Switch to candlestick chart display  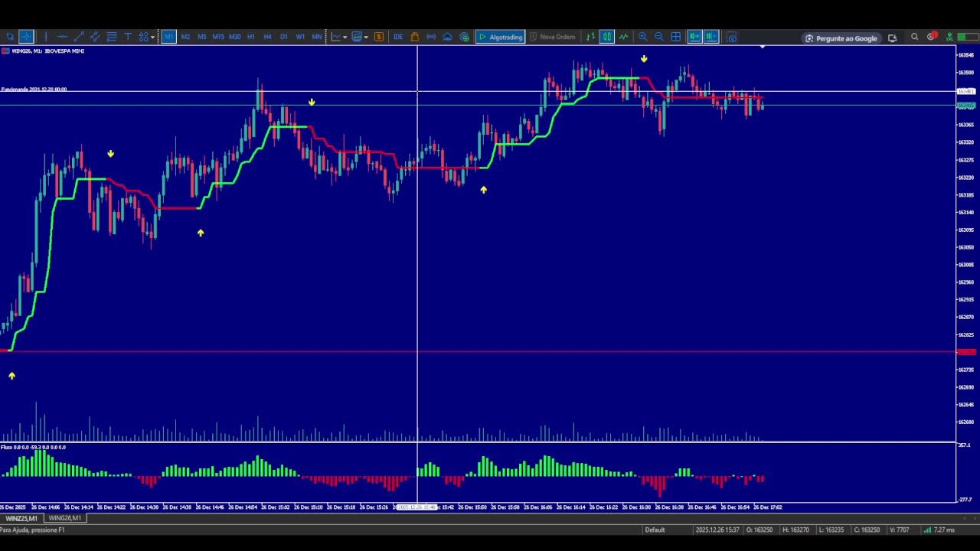(606, 37)
